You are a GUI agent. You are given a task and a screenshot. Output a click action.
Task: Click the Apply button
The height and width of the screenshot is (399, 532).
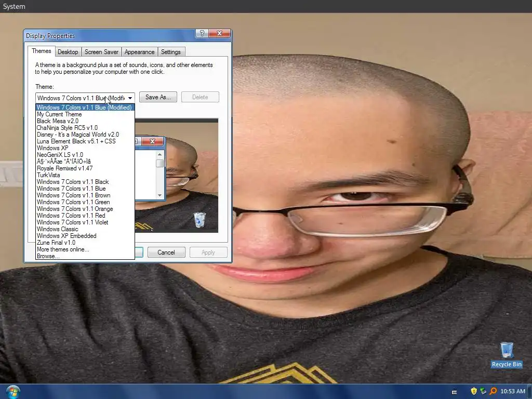click(208, 252)
